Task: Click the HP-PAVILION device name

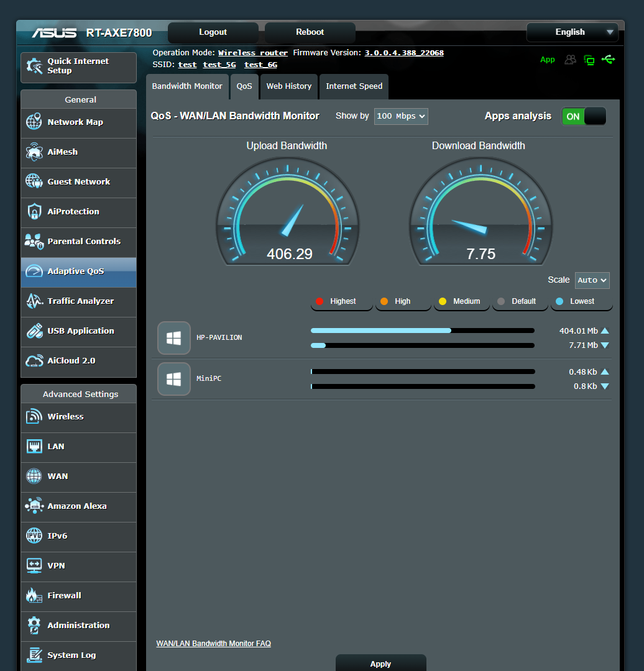Action: [219, 337]
